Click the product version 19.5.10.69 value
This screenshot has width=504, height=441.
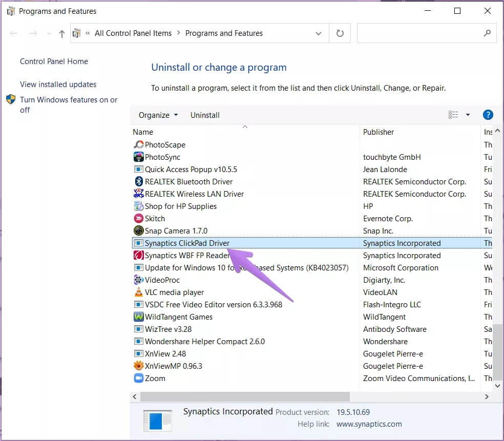(x=353, y=412)
